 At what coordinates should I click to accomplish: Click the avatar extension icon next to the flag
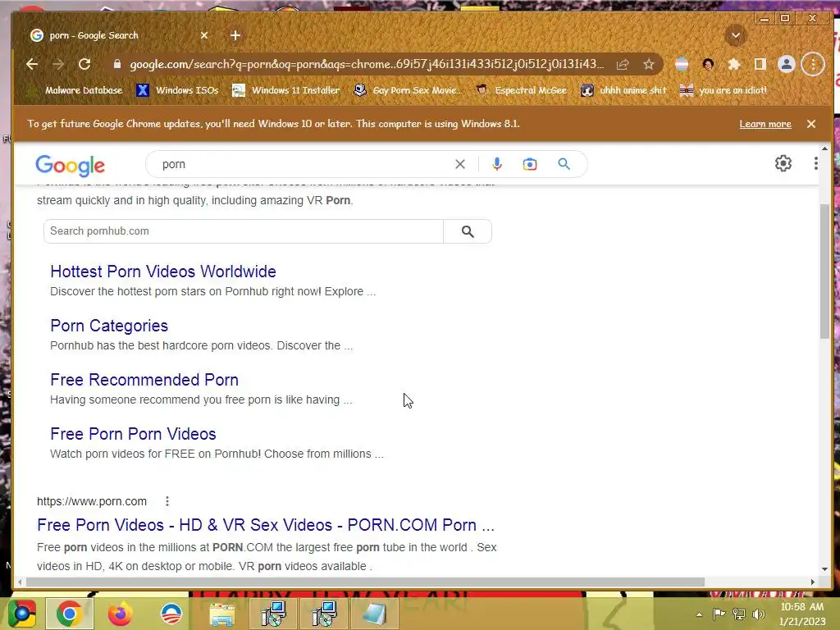coord(708,64)
